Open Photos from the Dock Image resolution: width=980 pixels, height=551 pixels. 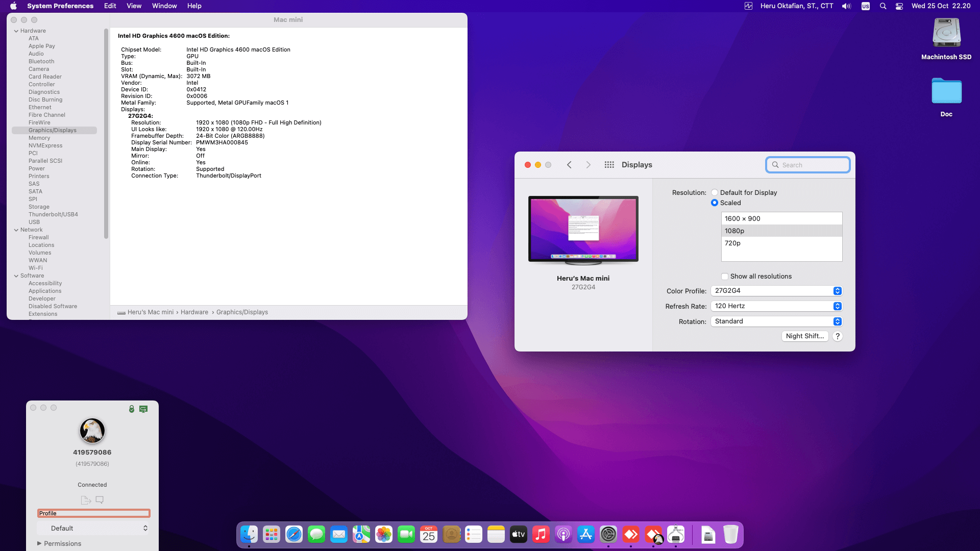(x=384, y=534)
